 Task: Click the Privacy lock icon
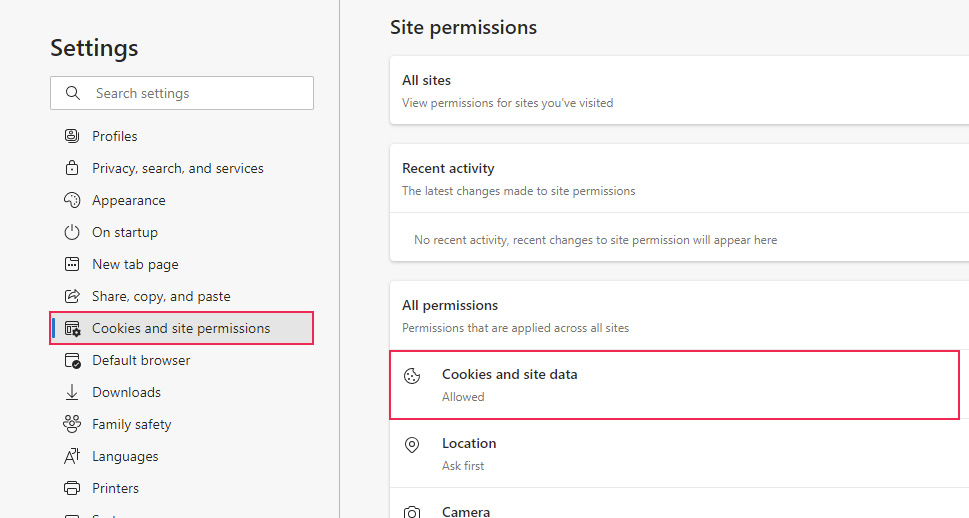pyautogui.click(x=72, y=168)
